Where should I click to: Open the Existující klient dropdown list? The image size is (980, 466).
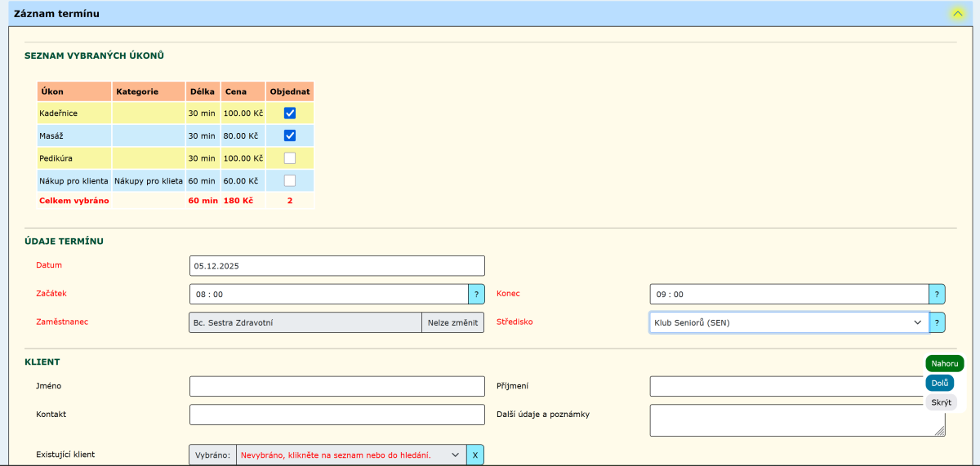click(x=351, y=455)
